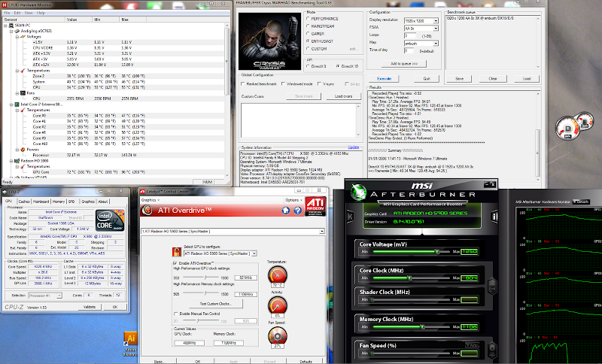Click the HWMonitor title bar icon
Viewport: 602px width, 364px height.
[x=5, y=5]
